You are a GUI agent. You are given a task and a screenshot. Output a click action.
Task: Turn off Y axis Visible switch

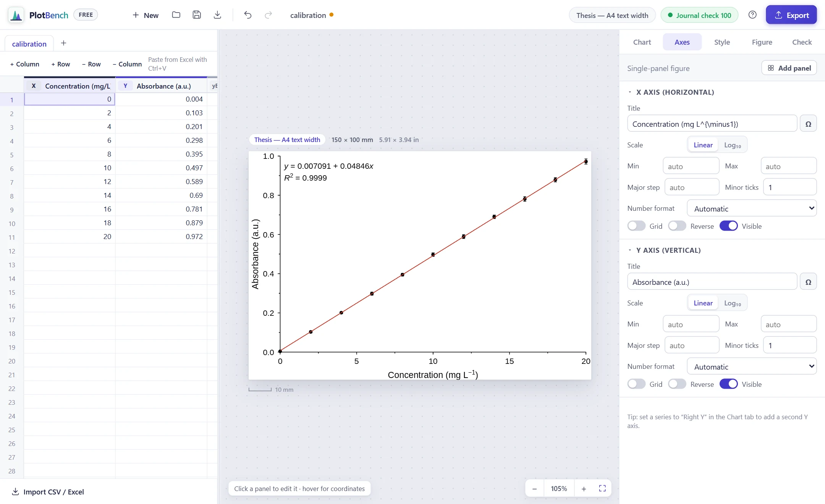[729, 384]
